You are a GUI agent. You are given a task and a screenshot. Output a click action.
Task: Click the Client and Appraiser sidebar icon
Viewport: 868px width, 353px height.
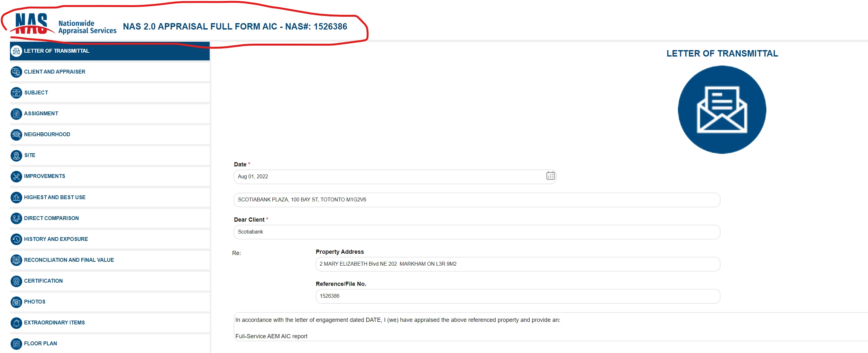[x=16, y=72]
